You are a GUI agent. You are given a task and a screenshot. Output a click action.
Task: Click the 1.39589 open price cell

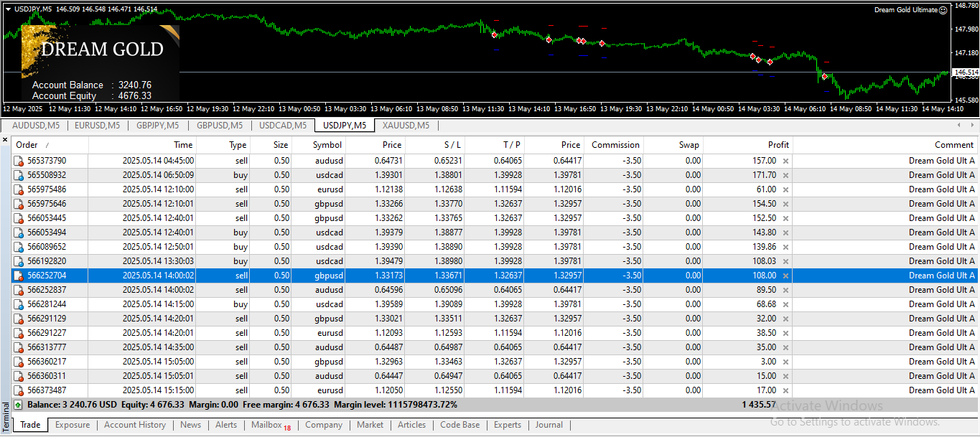388,304
